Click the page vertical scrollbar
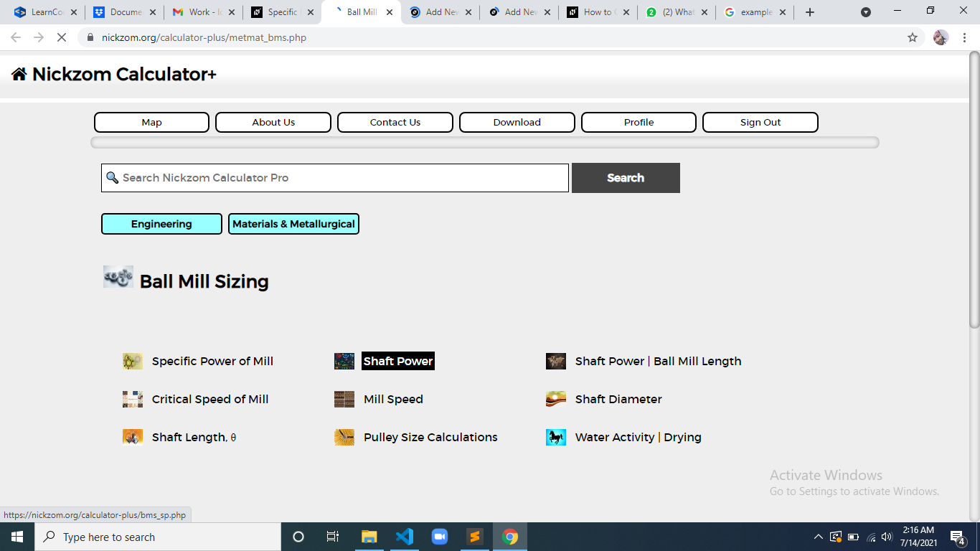This screenshot has width=980, height=551. point(974,189)
